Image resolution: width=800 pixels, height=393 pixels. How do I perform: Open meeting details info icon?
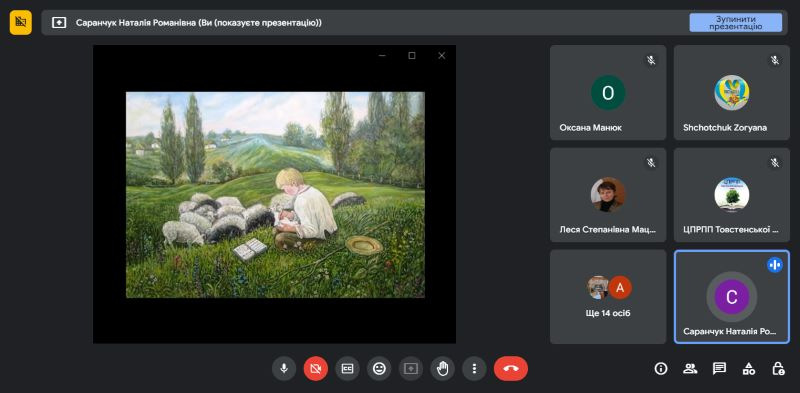tap(661, 369)
